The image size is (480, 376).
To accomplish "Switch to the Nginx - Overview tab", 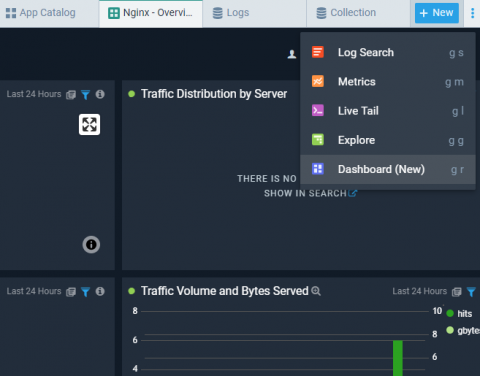I will pyautogui.click(x=151, y=13).
